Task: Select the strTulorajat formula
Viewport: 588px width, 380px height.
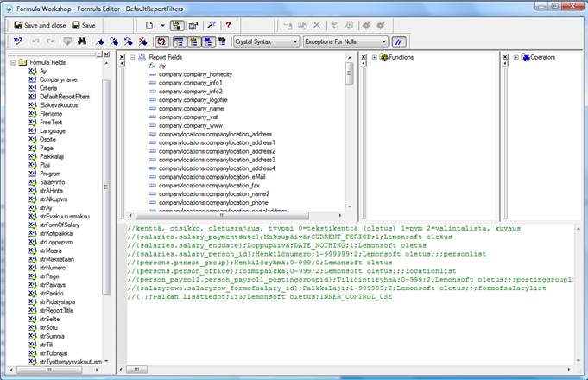Action: 54,353
